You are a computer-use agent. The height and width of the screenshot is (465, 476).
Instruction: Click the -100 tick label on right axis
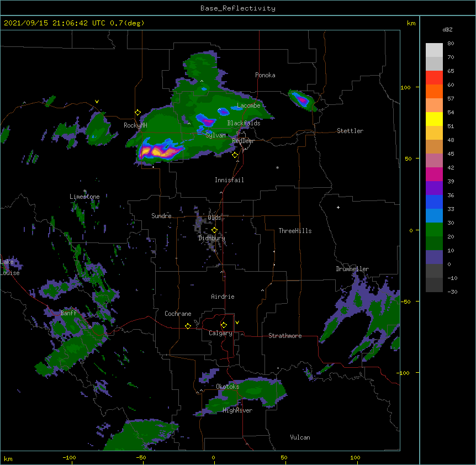(404, 373)
